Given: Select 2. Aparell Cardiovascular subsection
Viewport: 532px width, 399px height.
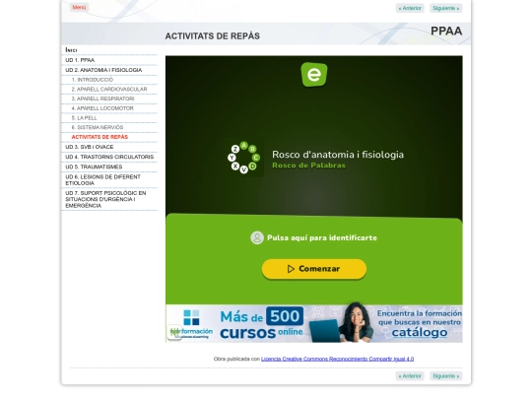Looking at the screenshot, I should click(109, 90).
